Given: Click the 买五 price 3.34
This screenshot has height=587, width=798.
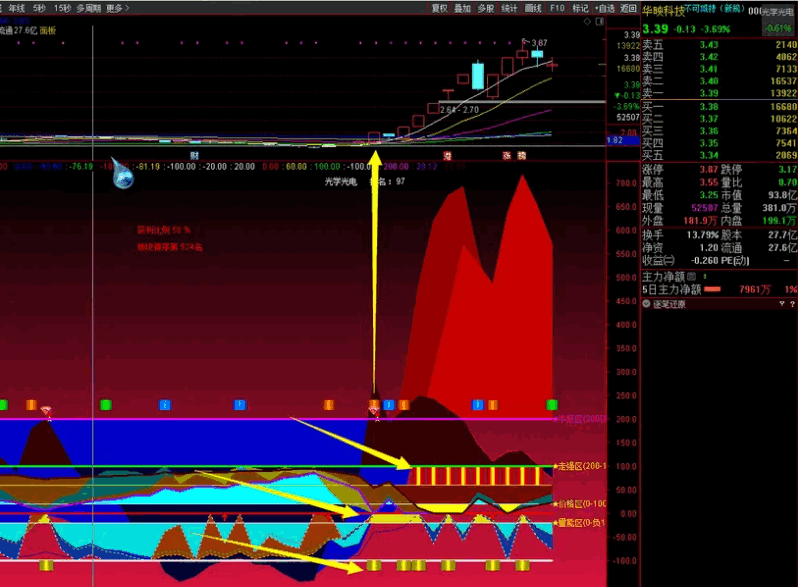Looking at the screenshot, I should pos(708,155).
